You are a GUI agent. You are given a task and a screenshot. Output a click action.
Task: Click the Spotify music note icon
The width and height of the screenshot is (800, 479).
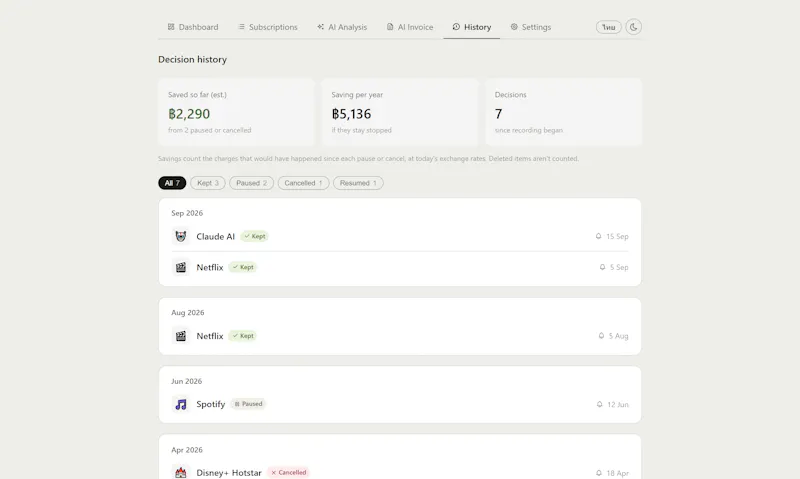(x=181, y=405)
